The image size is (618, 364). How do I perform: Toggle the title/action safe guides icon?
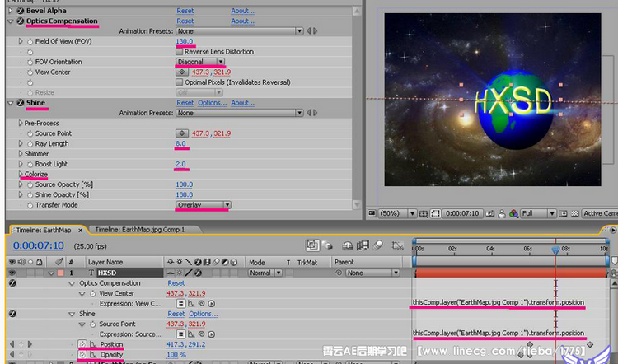tap(424, 213)
